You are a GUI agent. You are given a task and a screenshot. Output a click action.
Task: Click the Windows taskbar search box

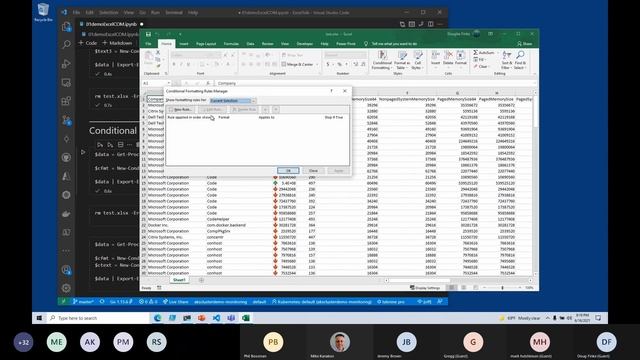tap(98, 318)
